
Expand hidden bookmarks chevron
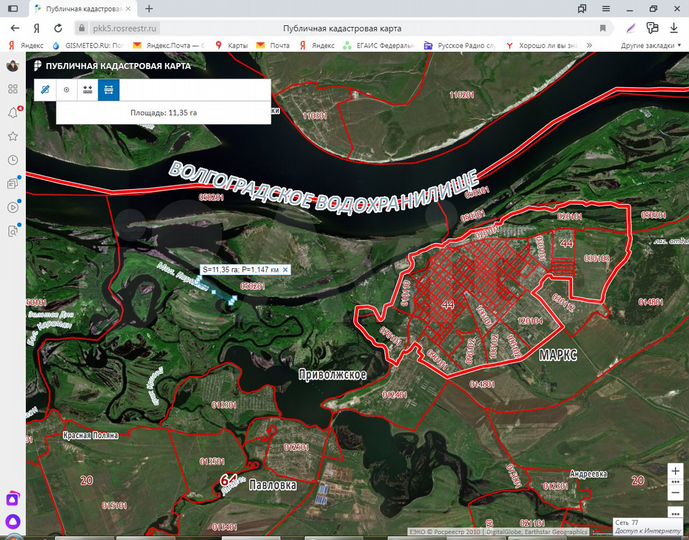589,45
